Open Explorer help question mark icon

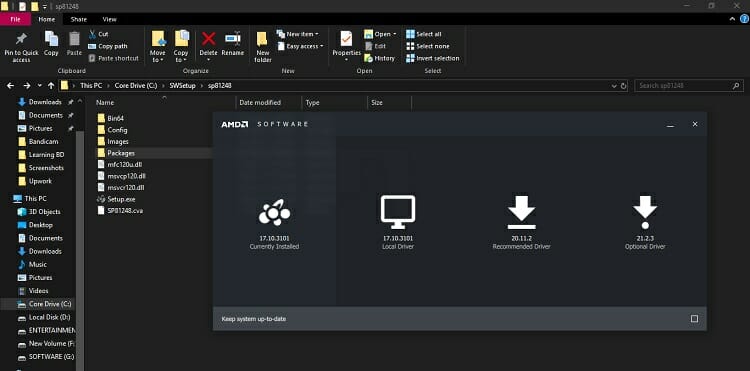coord(744,19)
